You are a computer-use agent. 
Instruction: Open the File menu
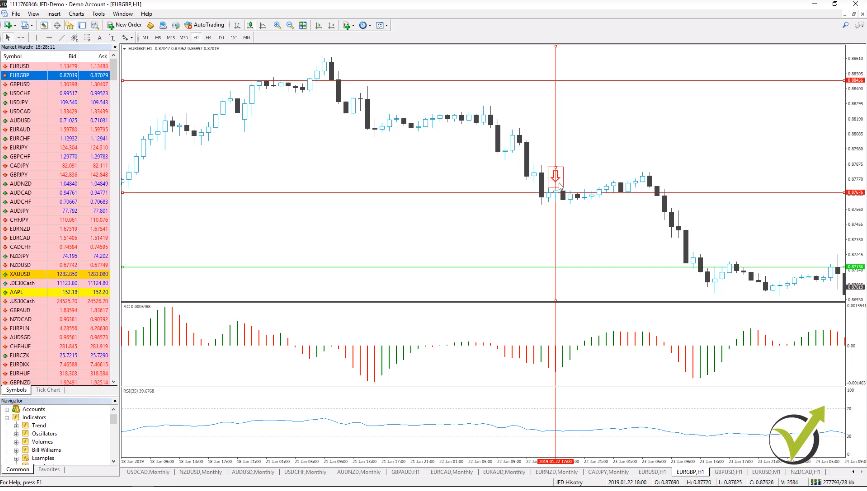(15, 14)
